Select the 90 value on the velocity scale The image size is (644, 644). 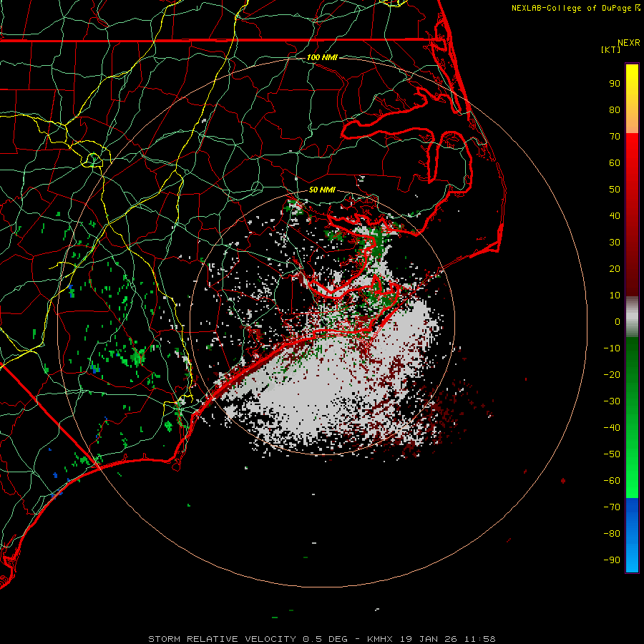click(x=615, y=84)
